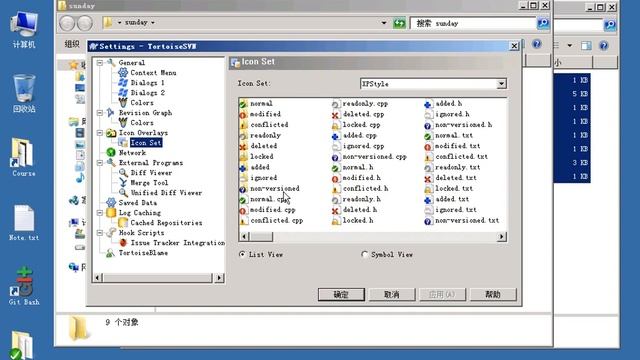
Task: Select Diff Viewer settings
Action: pos(151,173)
